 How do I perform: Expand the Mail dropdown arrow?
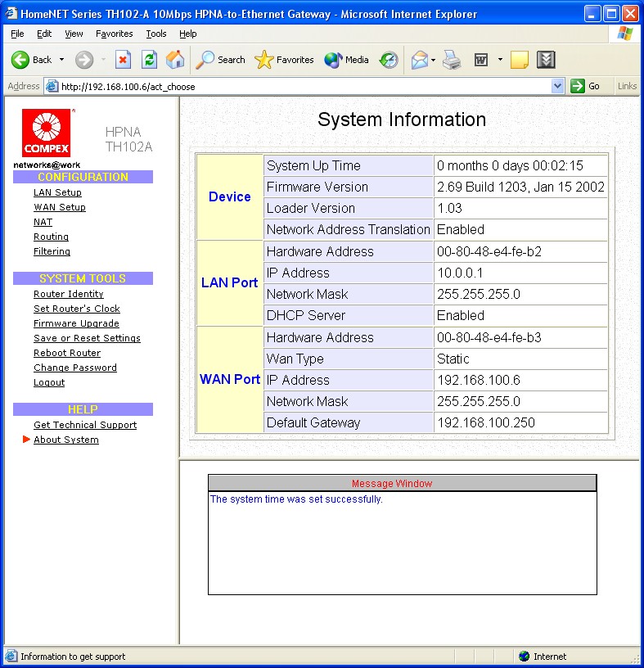[x=433, y=60]
